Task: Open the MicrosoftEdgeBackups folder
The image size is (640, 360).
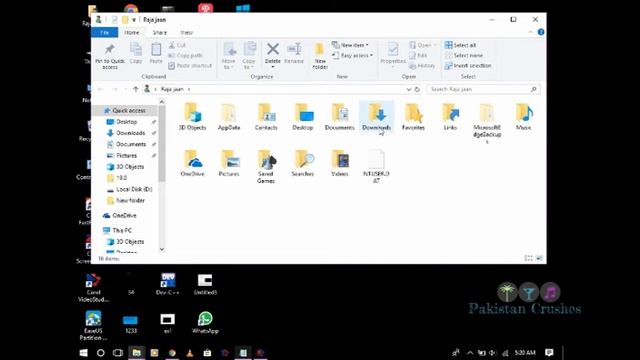Action: point(487,122)
